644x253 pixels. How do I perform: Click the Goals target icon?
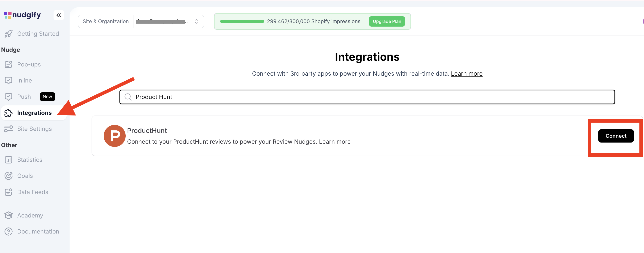[8, 176]
